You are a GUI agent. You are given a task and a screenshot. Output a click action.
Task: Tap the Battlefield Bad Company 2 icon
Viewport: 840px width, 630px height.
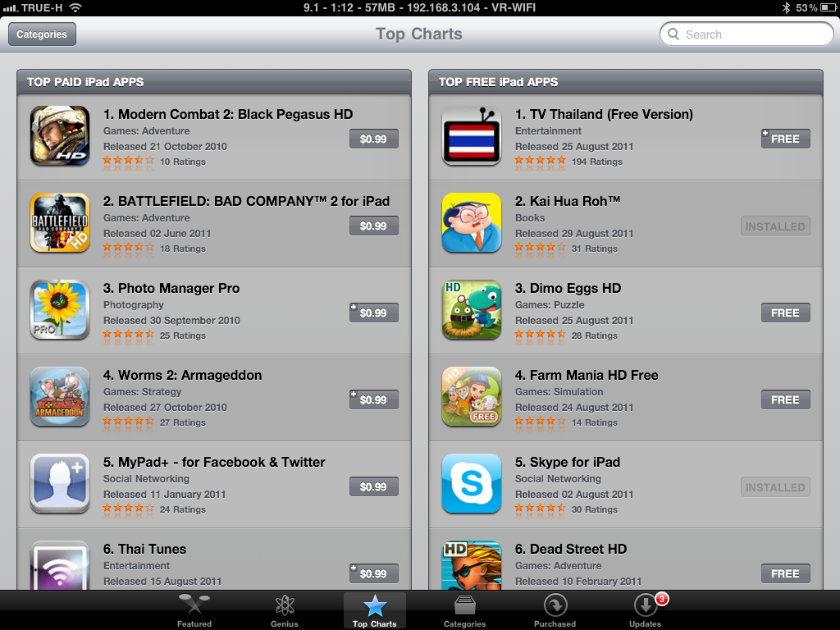tap(60, 222)
